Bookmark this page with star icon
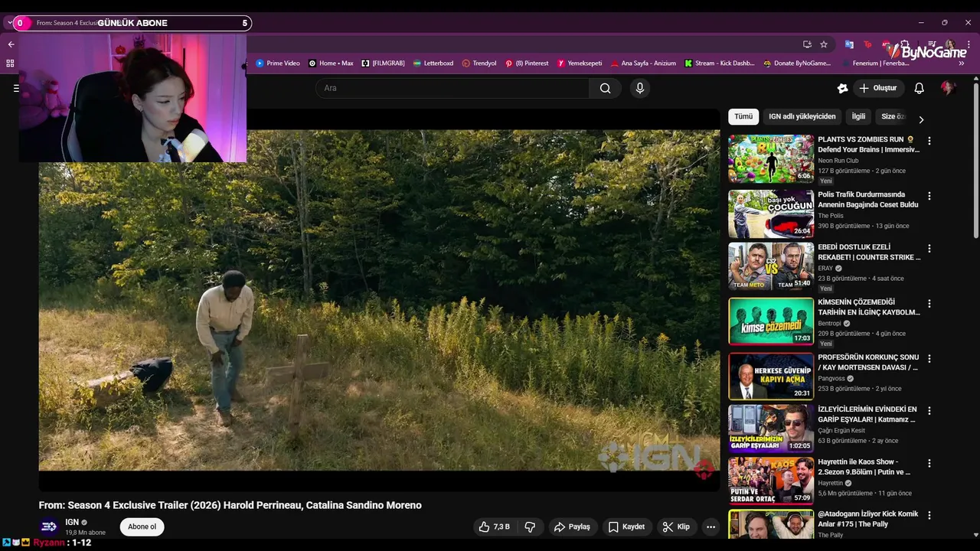980x551 pixels. 824,44
